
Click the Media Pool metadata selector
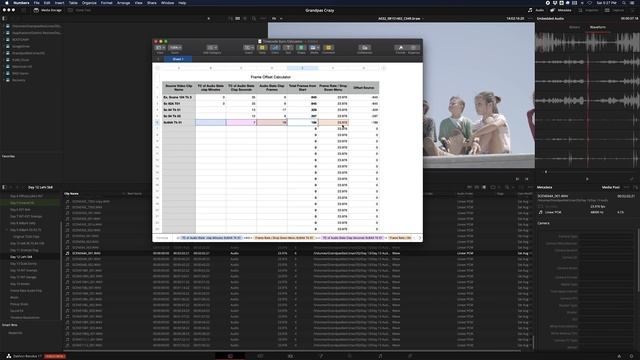pyautogui.click(x=610, y=187)
